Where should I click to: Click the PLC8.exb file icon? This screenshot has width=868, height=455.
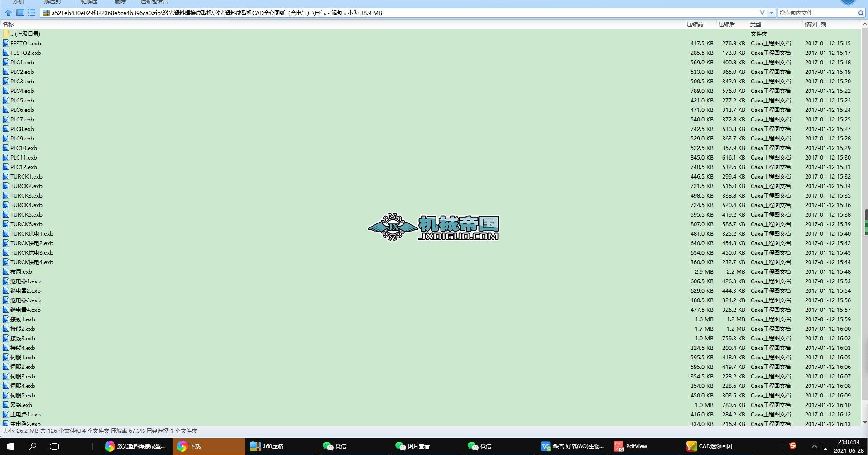[6, 129]
